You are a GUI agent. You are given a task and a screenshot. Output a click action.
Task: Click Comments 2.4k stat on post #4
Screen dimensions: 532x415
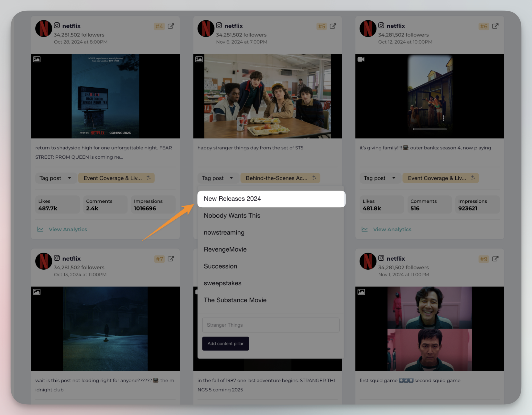point(105,205)
